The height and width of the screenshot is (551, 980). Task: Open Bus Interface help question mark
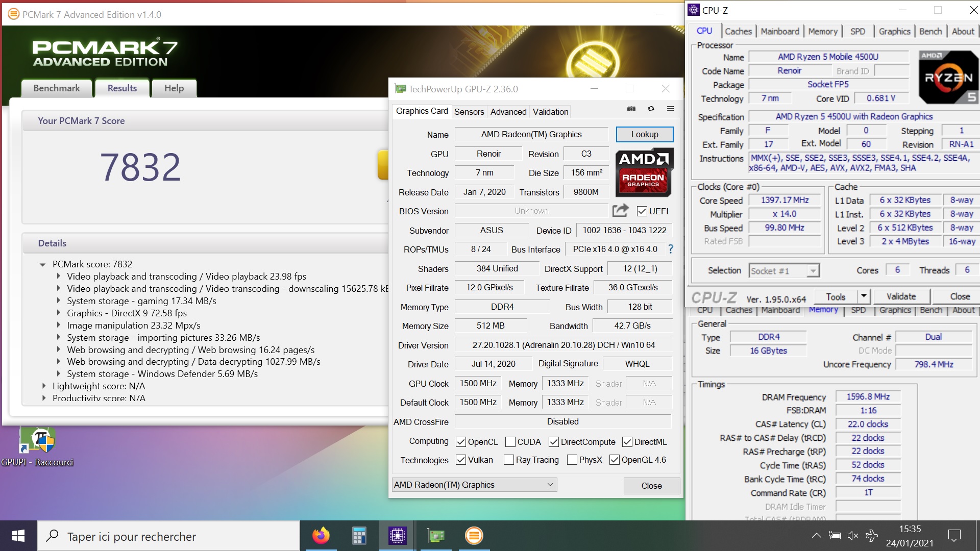click(671, 249)
